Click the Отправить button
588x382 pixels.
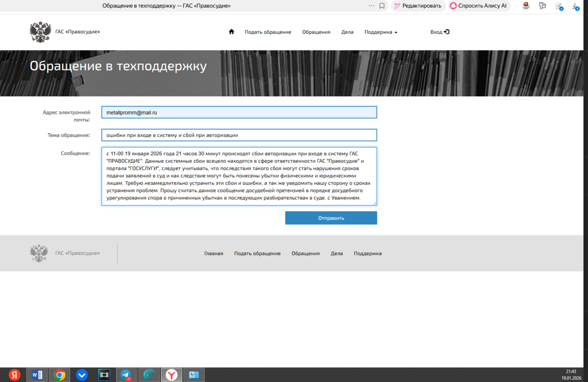pos(331,218)
